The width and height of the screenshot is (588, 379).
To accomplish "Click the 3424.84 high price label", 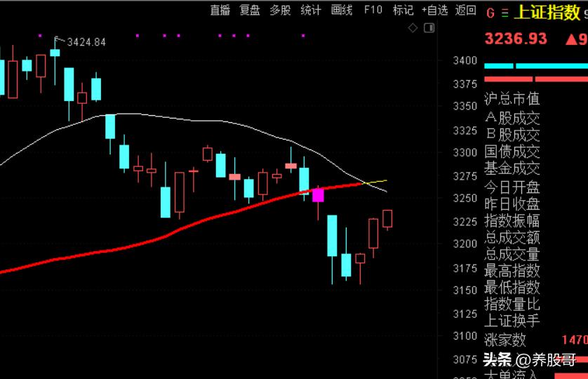I will (x=86, y=42).
